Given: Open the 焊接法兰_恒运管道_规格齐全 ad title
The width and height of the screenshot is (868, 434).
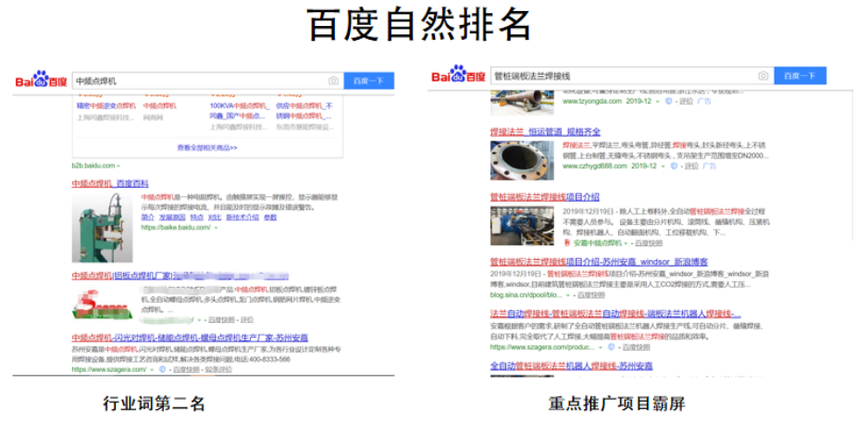Looking at the screenshot, I should (545, 131).
